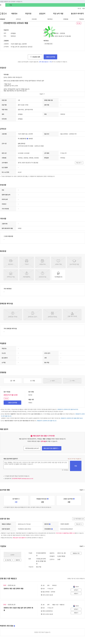The height and width of the screenshot is (644, 85).
Task: Expand job description with 더보기
Action: click(42, 94)
